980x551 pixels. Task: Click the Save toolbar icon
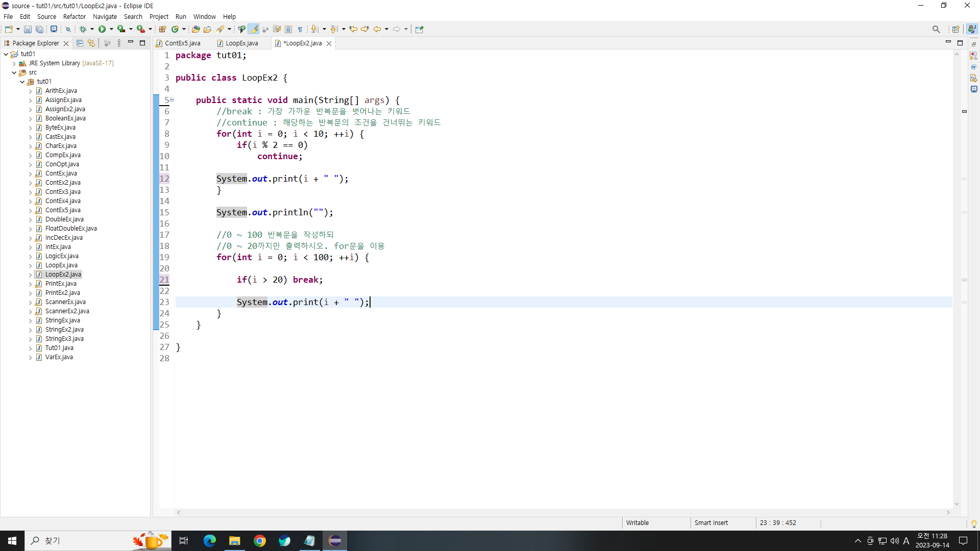tap(28, 29)
